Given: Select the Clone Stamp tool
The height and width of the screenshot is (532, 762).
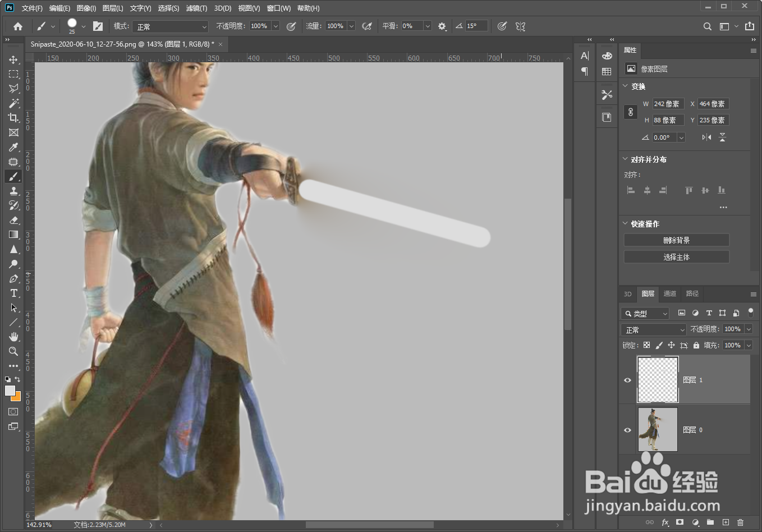Looking at the screenshot, I should pyautogui.click(x=13, y=191).
